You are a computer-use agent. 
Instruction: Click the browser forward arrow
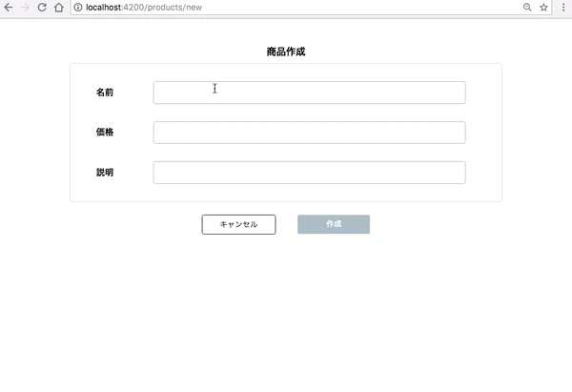click(25, 8)
